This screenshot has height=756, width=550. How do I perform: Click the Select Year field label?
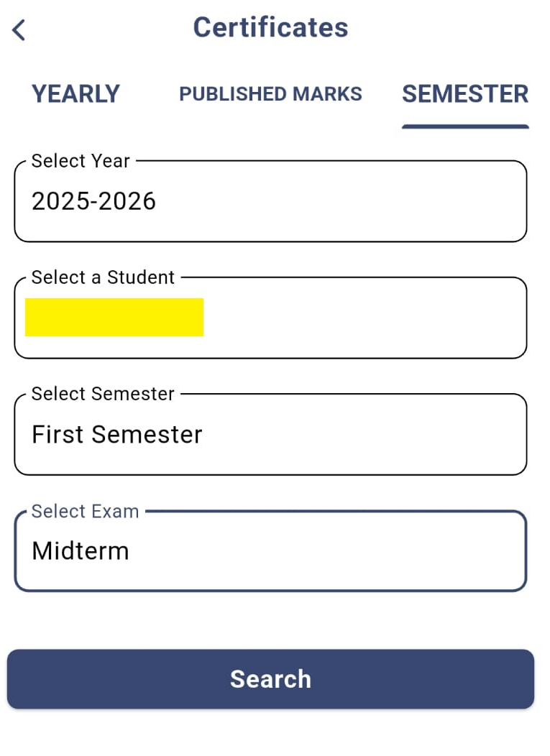coord(81,161)
